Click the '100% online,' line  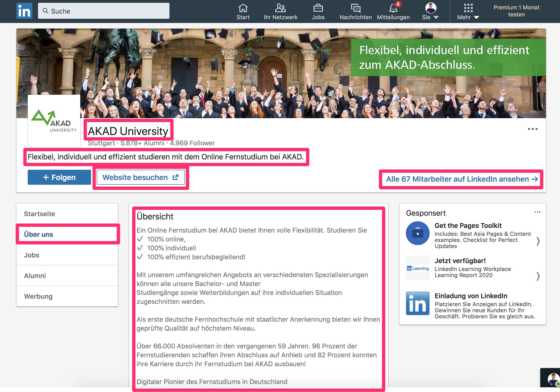166,239
